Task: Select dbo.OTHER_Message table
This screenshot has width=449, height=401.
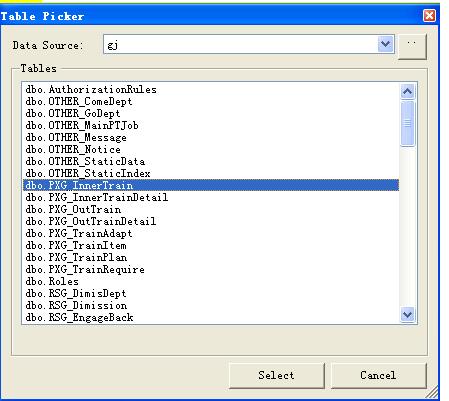Action: (x=211, y=137)
